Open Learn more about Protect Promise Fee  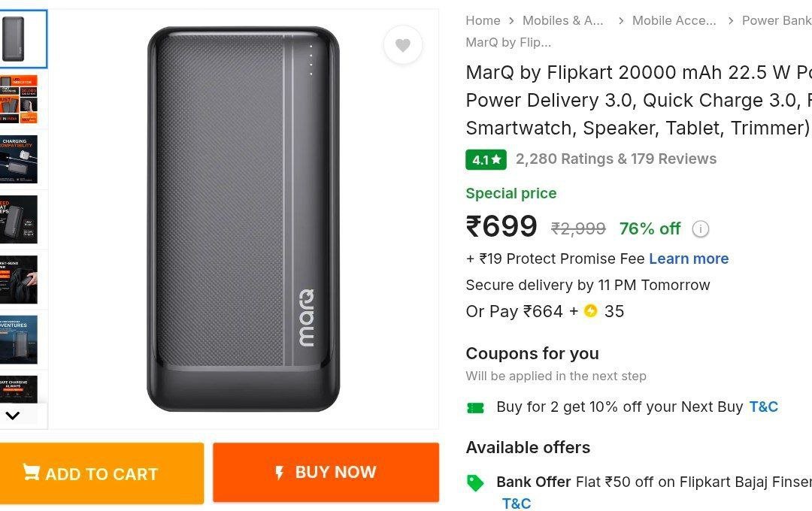689,259
